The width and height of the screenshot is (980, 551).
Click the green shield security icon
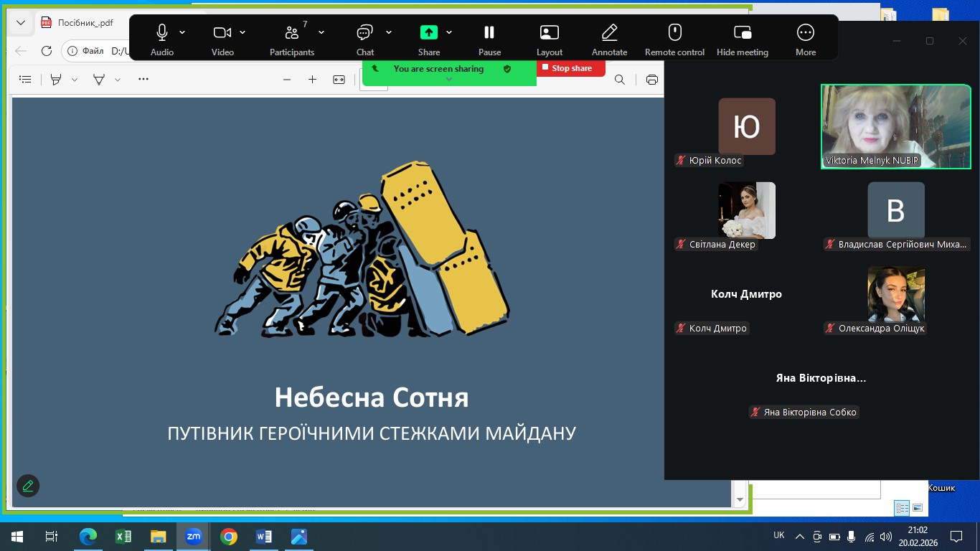click(x=507, y=69)
